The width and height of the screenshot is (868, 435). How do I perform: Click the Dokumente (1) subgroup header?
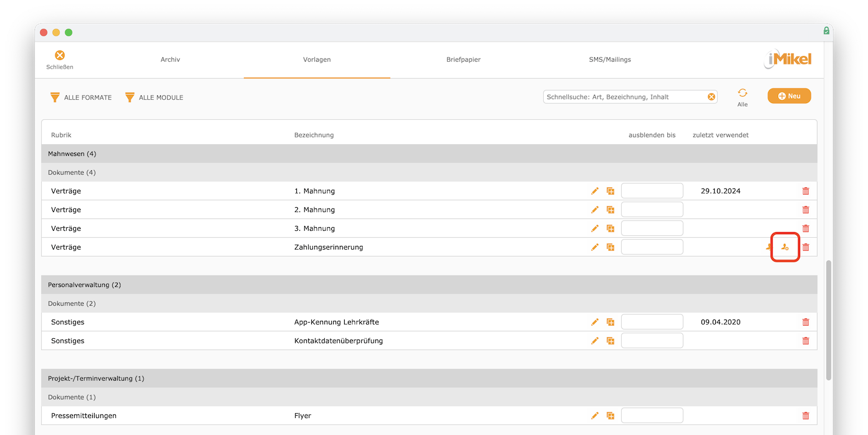coord(429,397)
